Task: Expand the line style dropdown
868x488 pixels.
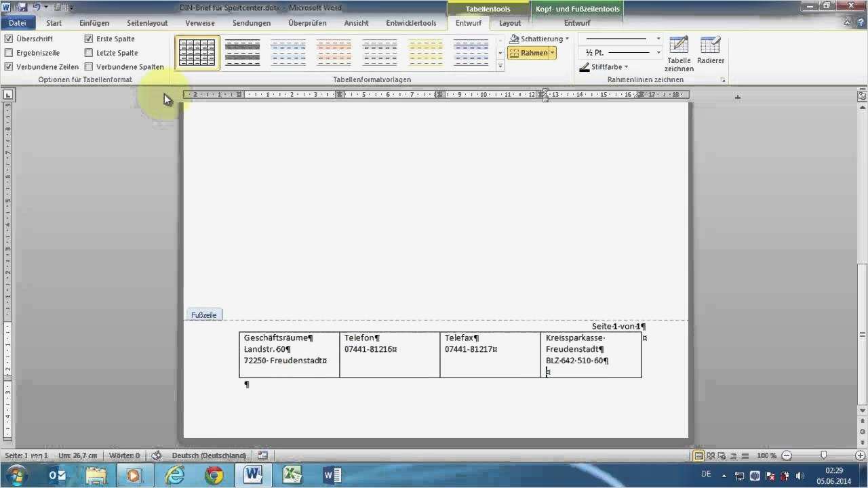Action: click(657, 39)
